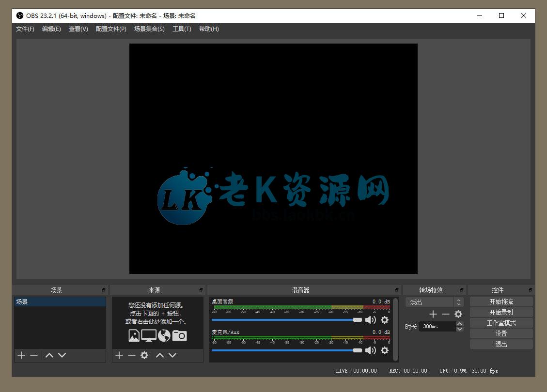Open the 编辑(E) menu

(51, 29)
